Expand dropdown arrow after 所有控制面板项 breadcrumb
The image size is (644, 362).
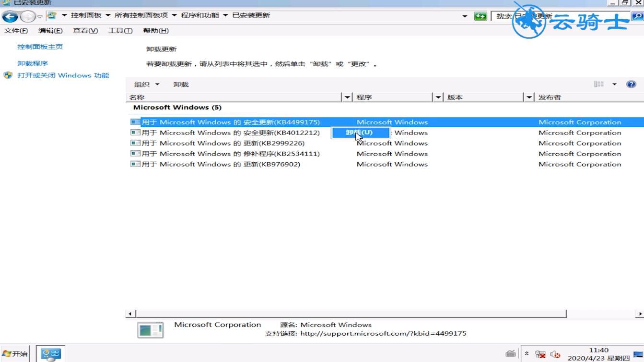[x=174, y=15]
